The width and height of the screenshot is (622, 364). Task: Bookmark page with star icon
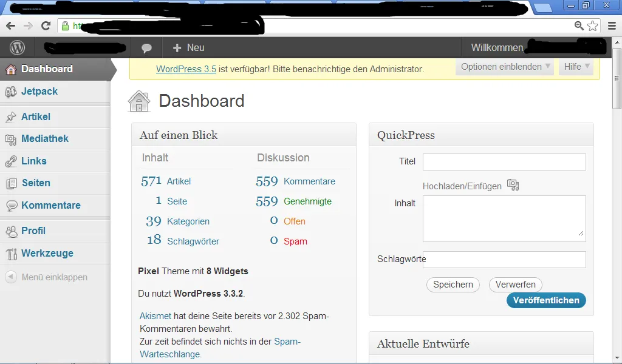coord(593,26)
